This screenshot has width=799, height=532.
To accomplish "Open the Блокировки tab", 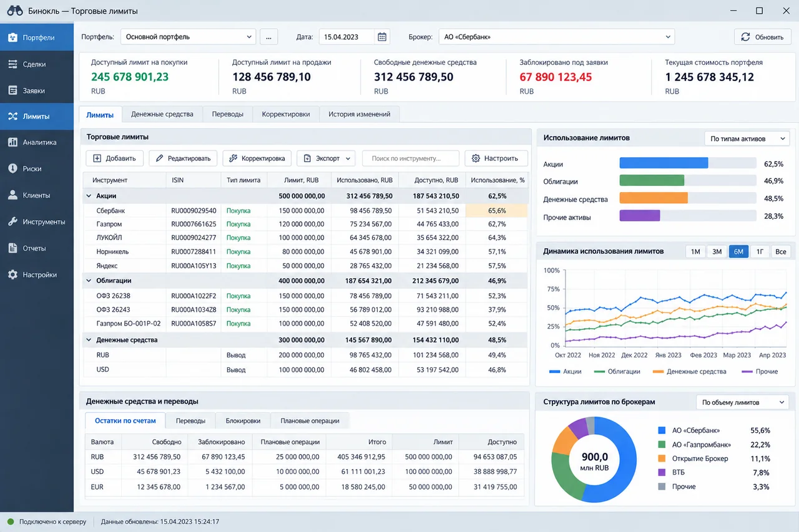I will [243, 420].
